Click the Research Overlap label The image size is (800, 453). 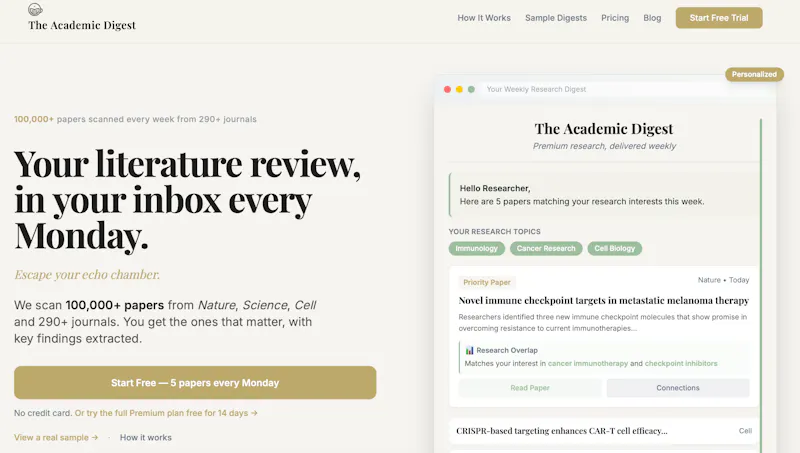(x=507, y=350)
